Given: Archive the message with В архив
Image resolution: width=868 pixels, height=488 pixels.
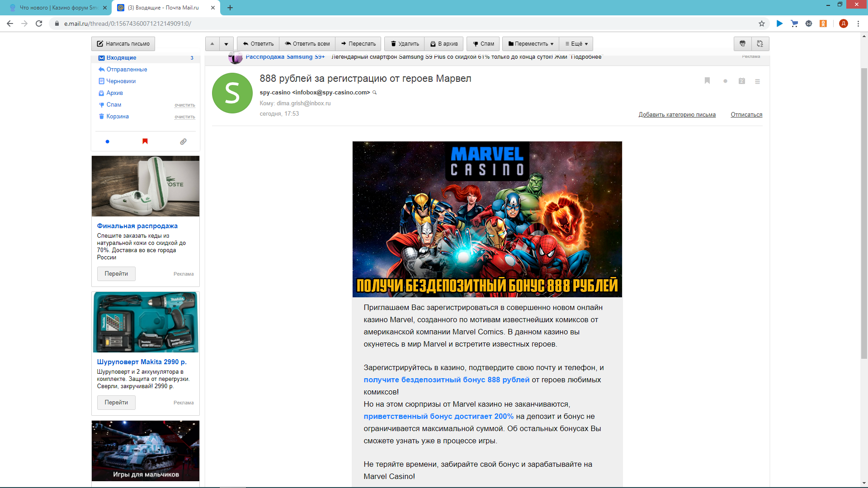Looking at the screenshot, I should coord(444,44).
